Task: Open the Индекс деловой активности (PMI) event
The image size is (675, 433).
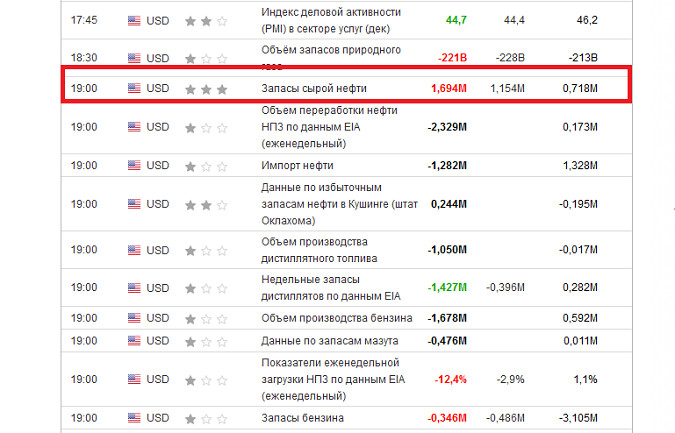Action: click(330, 20)
